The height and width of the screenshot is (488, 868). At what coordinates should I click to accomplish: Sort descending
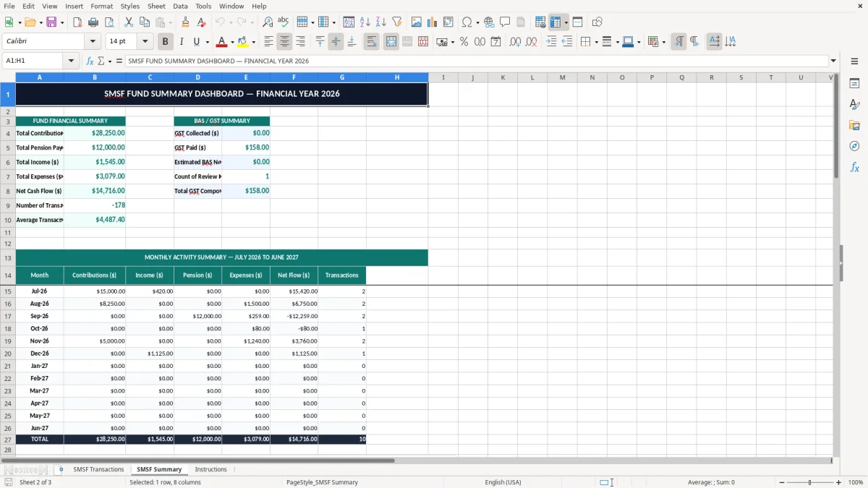click(x=380, y=22)
